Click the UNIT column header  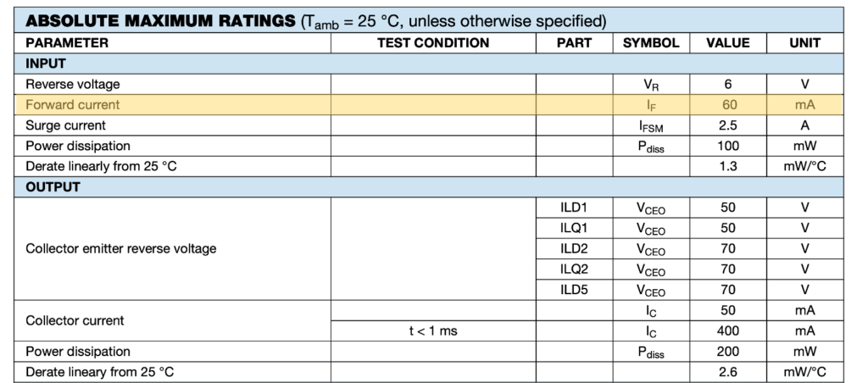(804, 42)
